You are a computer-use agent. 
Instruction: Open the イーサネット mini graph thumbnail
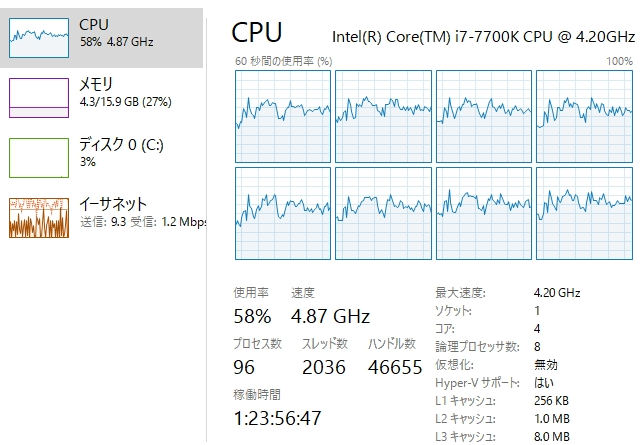click(x=39, y=217)
